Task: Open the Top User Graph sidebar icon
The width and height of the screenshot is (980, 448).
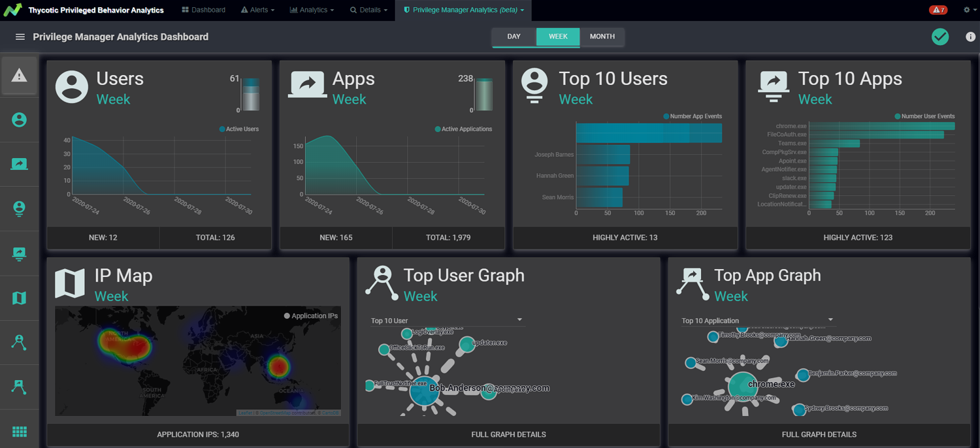Action: coord(19,342)
